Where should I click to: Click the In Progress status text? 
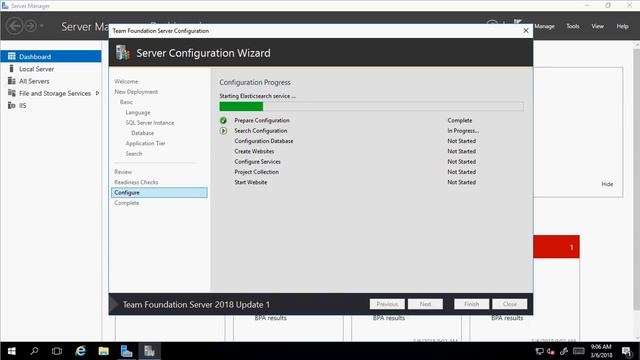(x=463, y=131)
